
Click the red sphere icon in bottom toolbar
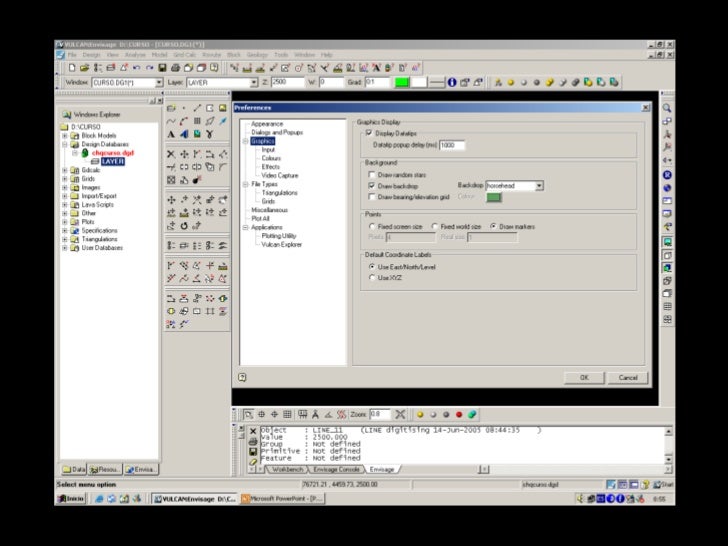coord(458,414)
